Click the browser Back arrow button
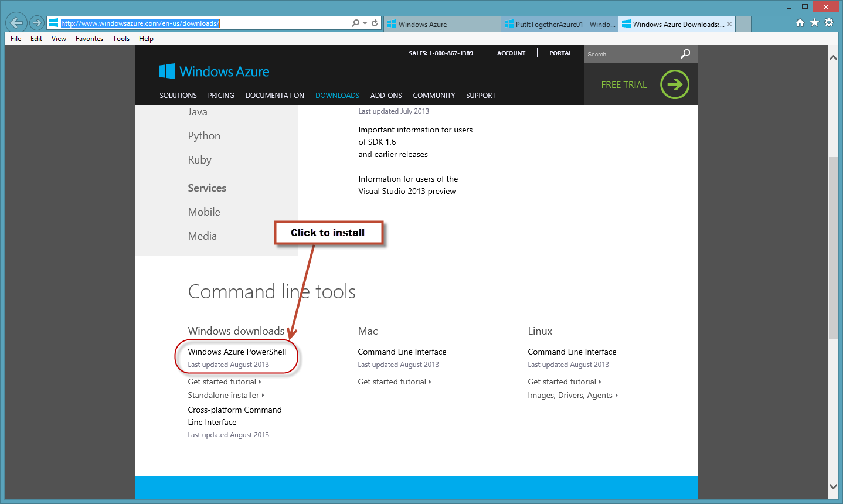The height and width of the screenshot is (504, 843). [16, 23]
